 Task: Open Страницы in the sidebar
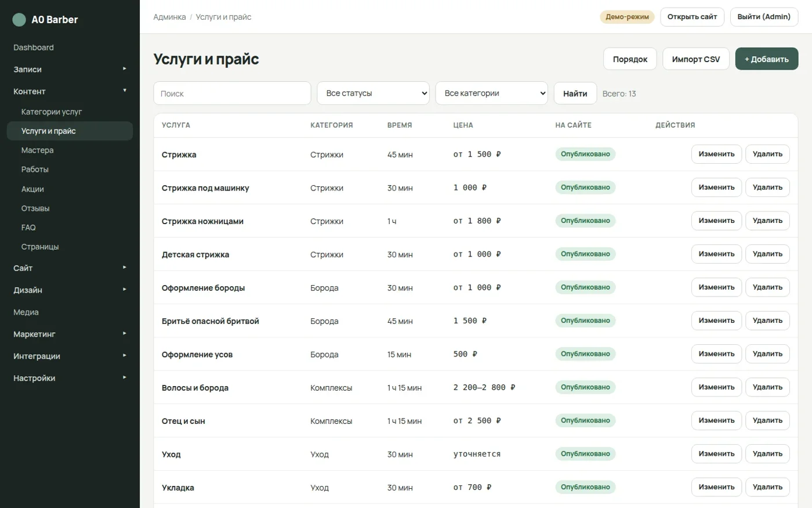[70, 247]
